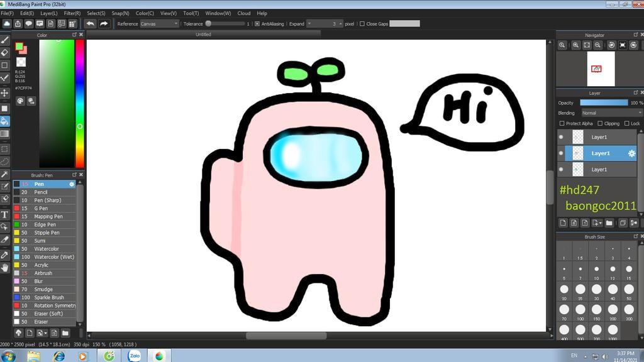Screen dimensions: 644x362
Task: Duplicate the layer using the Layer panel icon
Action: pos(623,223)
